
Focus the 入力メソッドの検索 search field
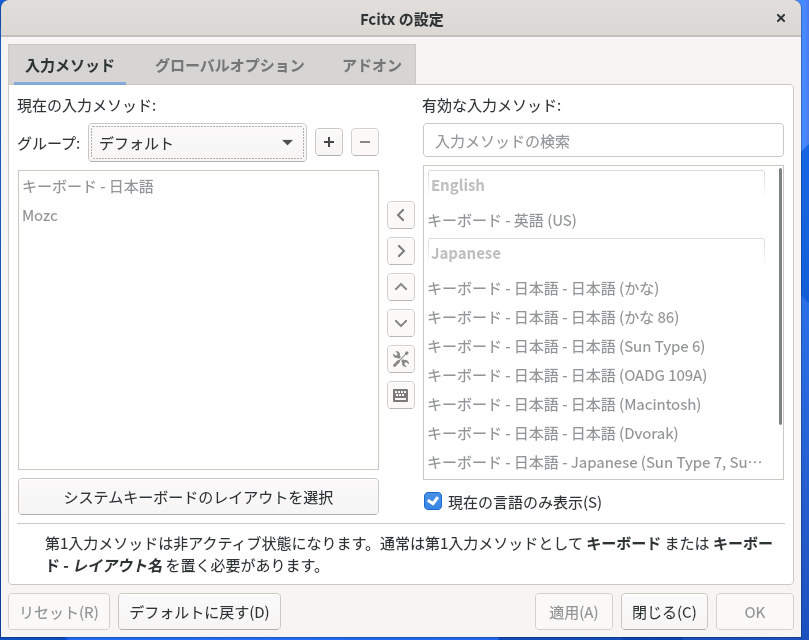click(x=603, y=140)
